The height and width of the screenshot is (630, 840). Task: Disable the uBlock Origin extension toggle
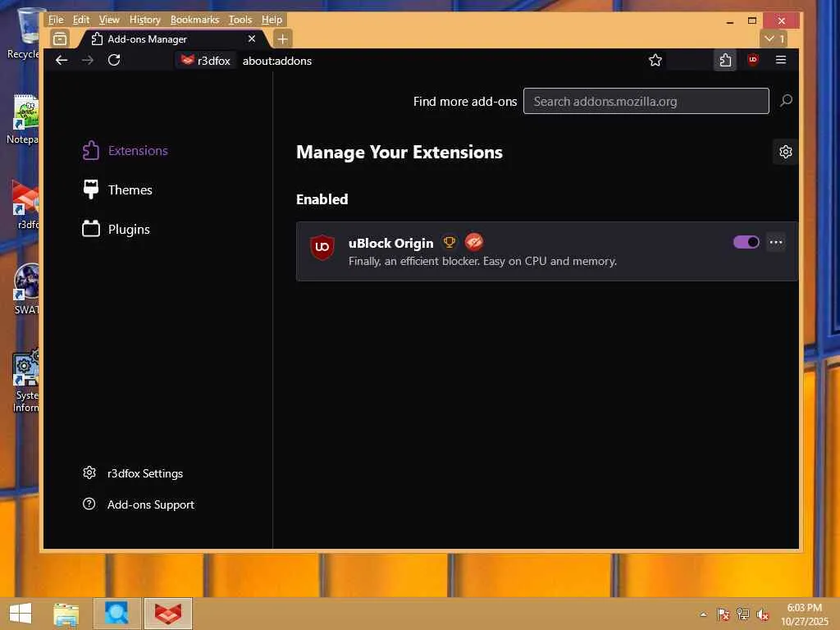pos(746,242)
